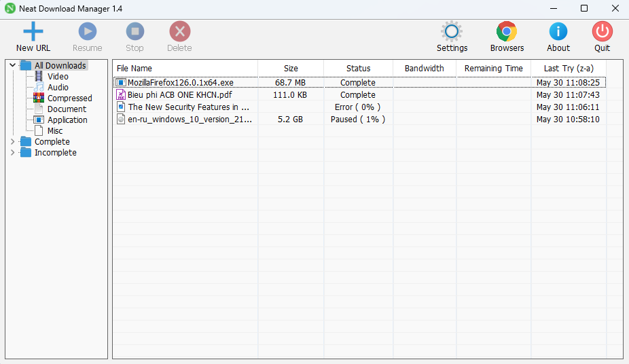Image resolution: width=629 pixels, height=364 pixels.
Task: Select the Document page icon
Action: [x=39, y=109]
